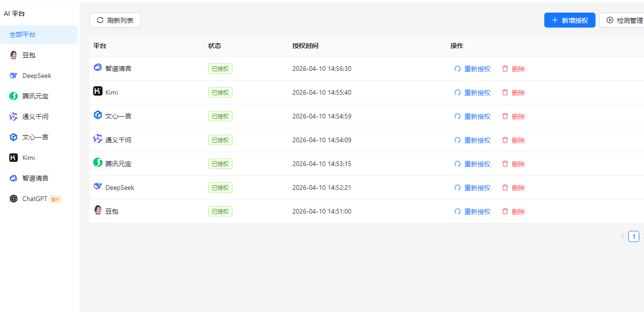Click the DeepSeek icon in the table row
Viewport: 644px width, 312px height.
tap(98, 186)
